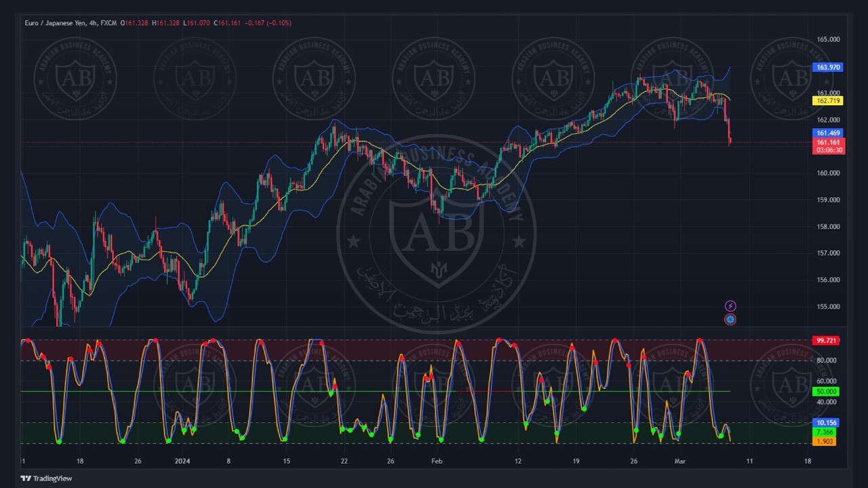Click the 165.000 price axis label

click(x=828, y=39)
